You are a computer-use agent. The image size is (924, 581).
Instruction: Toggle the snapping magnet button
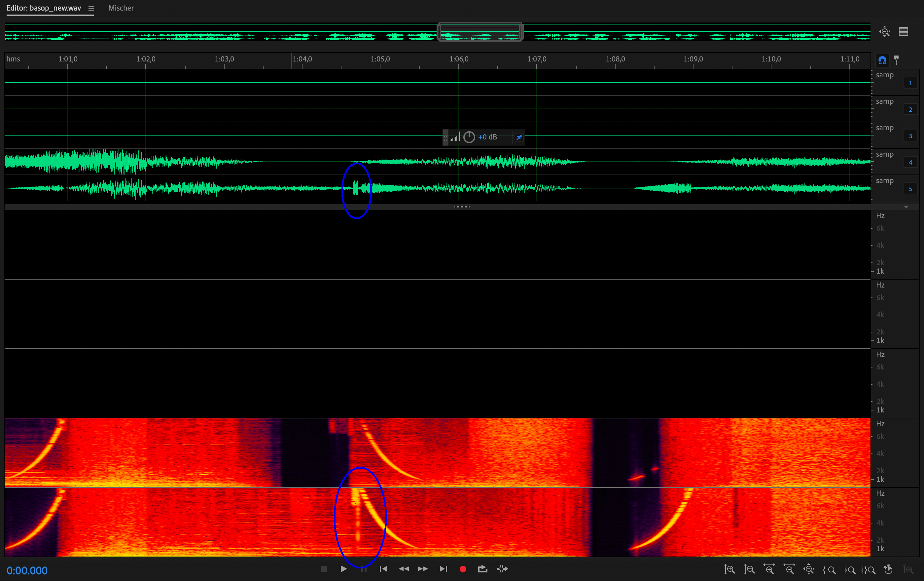click(882, 60)
